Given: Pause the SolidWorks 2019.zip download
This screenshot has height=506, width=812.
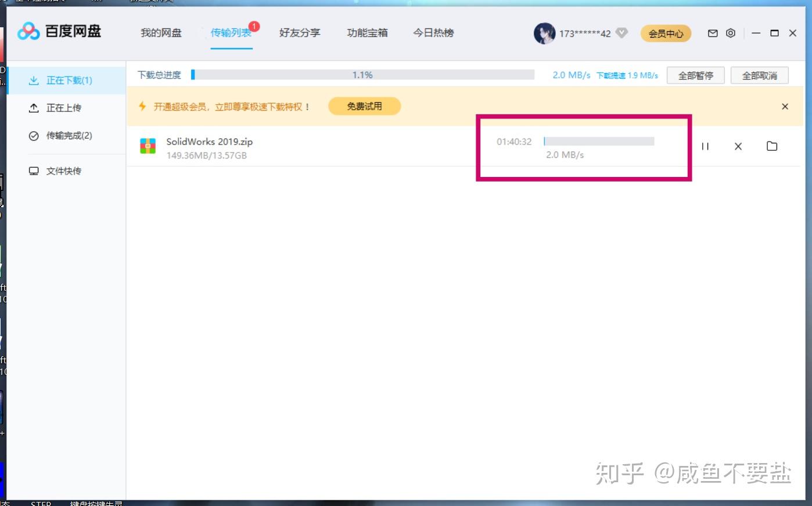Looking at the screenshot, I should click(x=705, y=146).
